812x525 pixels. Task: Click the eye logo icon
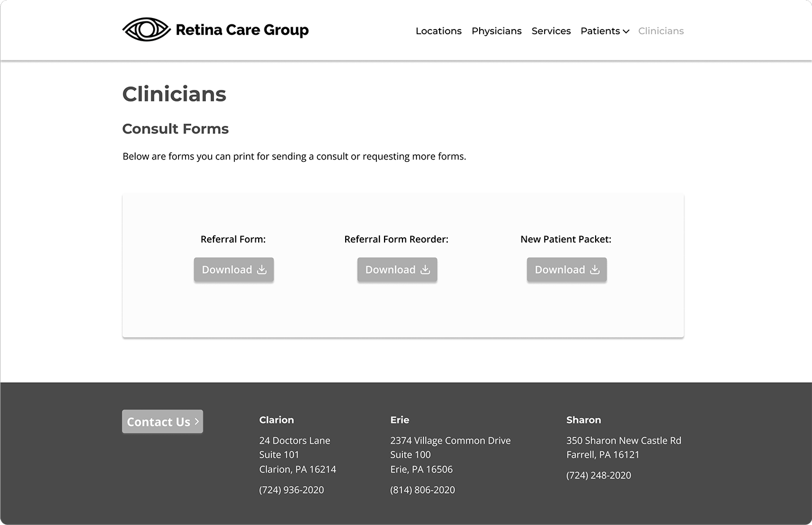point(146,30)
